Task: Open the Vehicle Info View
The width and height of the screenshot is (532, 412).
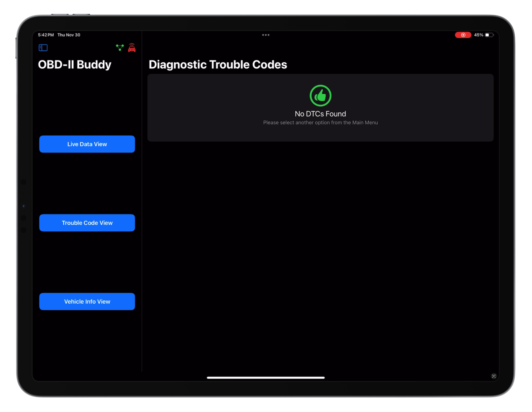Action: [87, 301]
